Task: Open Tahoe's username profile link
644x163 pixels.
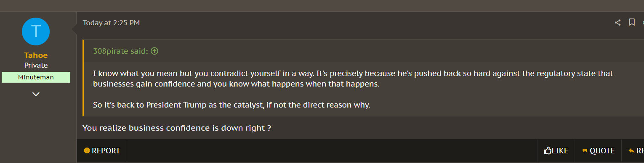Action: (36, 55)
